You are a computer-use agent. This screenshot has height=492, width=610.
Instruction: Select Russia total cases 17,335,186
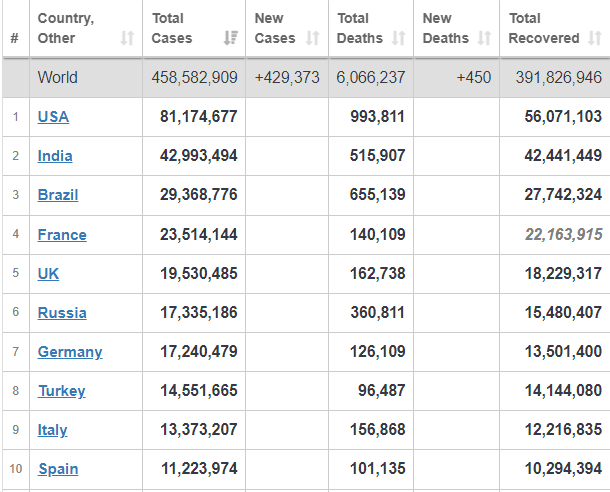(199, 312)
